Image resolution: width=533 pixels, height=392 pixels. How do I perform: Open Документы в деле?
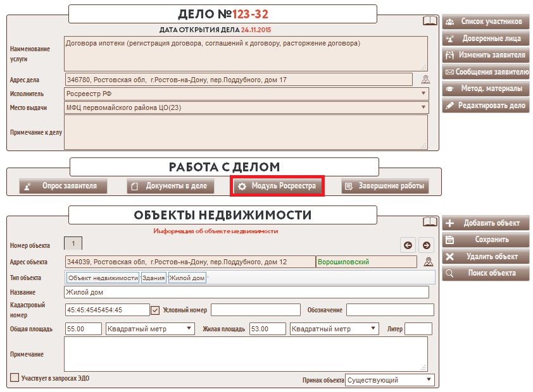pos(169,187)
